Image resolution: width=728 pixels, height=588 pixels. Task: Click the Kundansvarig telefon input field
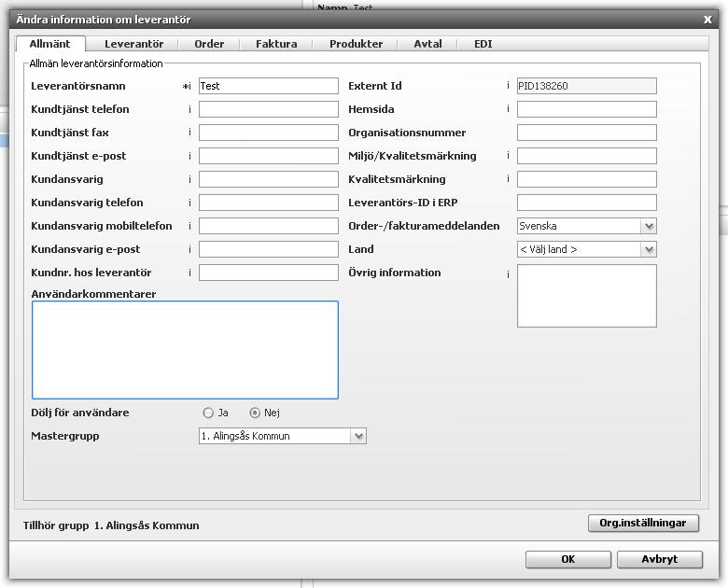(x=269, y=203)
